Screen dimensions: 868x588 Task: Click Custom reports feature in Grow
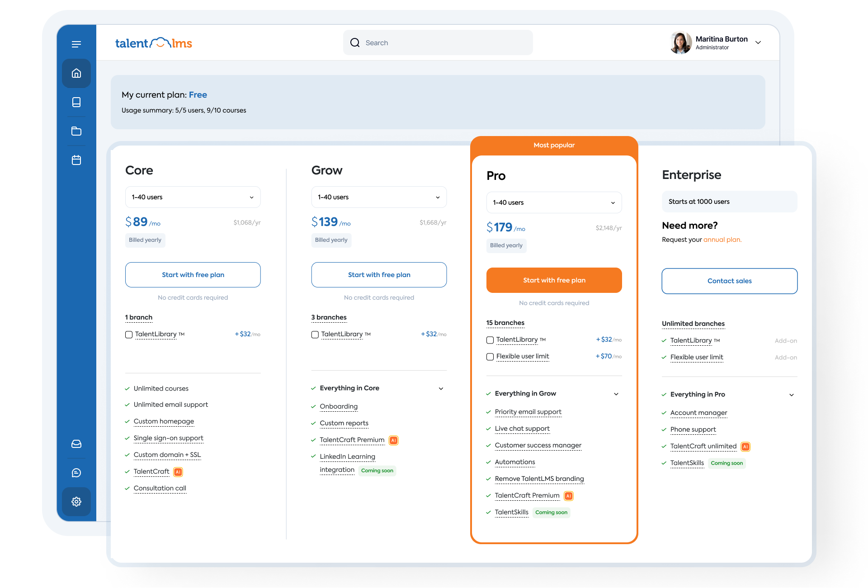[344, 423]
